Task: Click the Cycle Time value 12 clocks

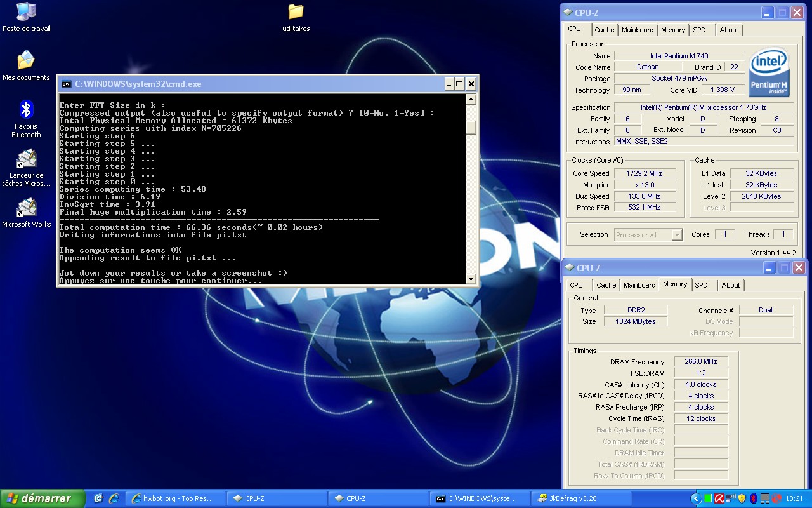Action: click(701, 418)
